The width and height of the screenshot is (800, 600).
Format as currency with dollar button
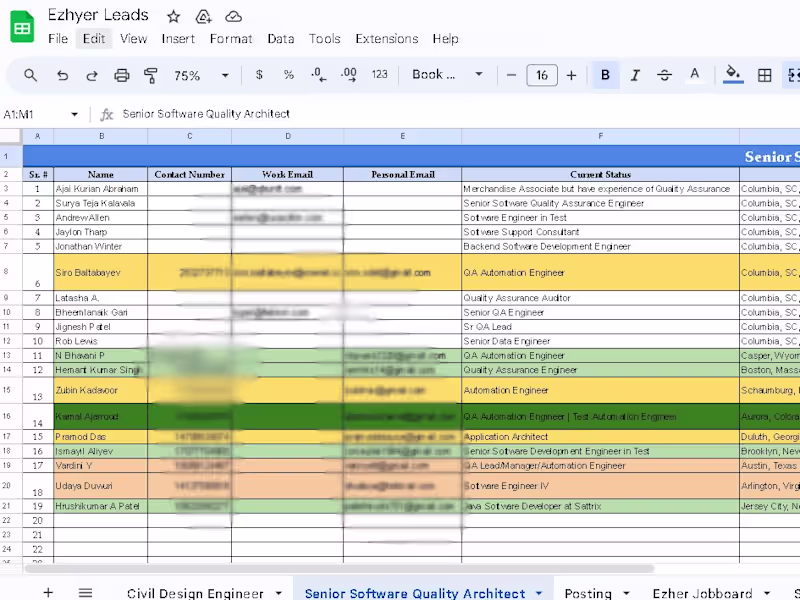260,75
